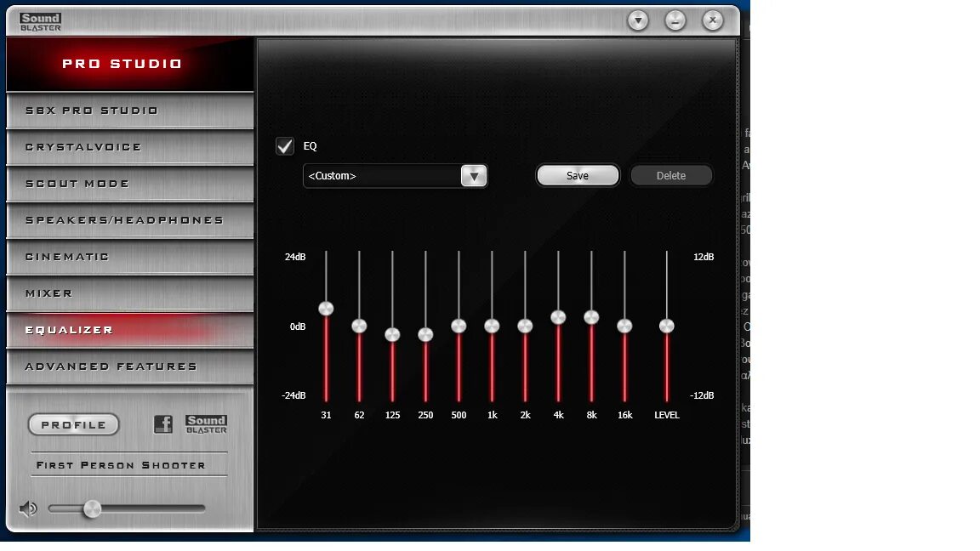The width and height of the screenshot is (980, 551).
Task: Click the 12dB level scale label
Action: (x=704, y=257)
